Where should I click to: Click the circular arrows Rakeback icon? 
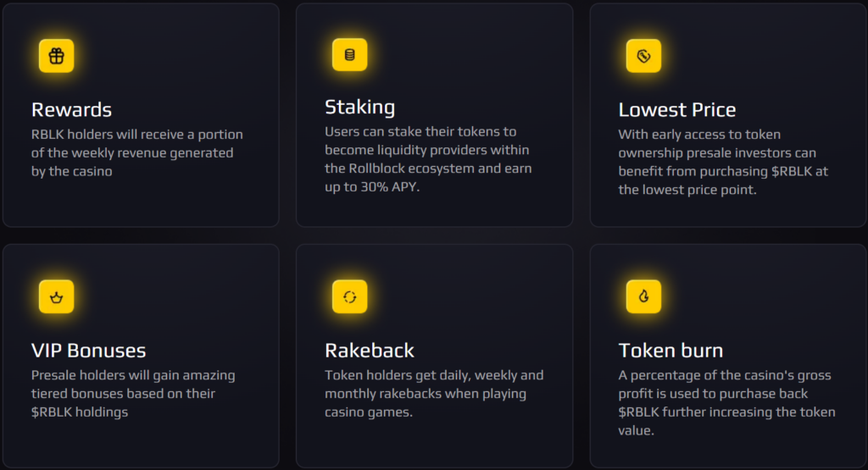[349, 296]
